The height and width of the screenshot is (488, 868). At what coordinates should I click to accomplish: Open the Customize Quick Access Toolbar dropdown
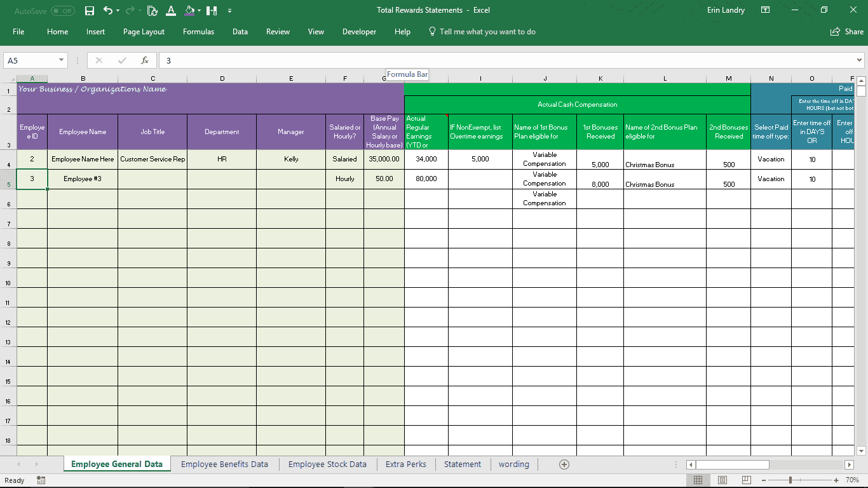click(x=229, y=11)
